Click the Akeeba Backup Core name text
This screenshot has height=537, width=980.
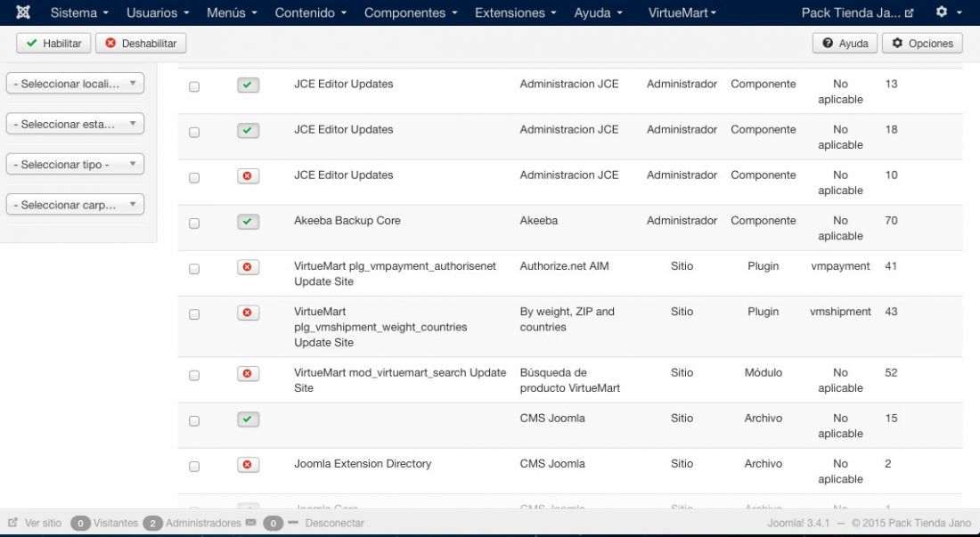[x=347, y=221]
